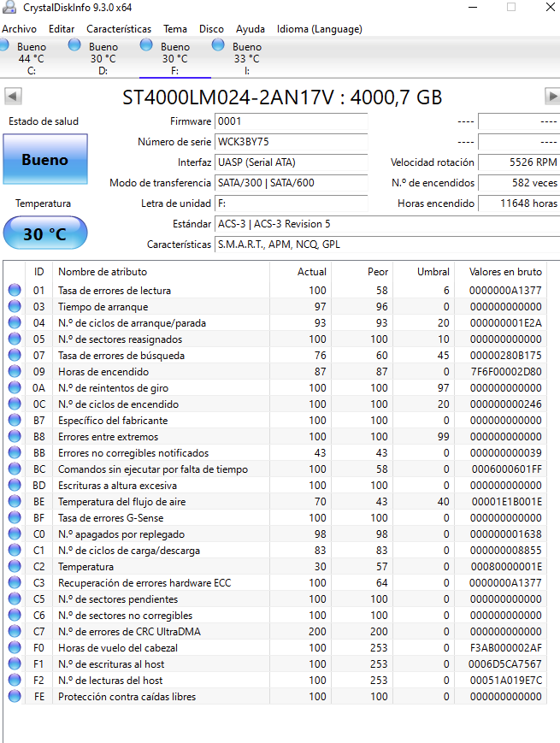
Task: Click the Valores en bruto column header
Action: 501,272
